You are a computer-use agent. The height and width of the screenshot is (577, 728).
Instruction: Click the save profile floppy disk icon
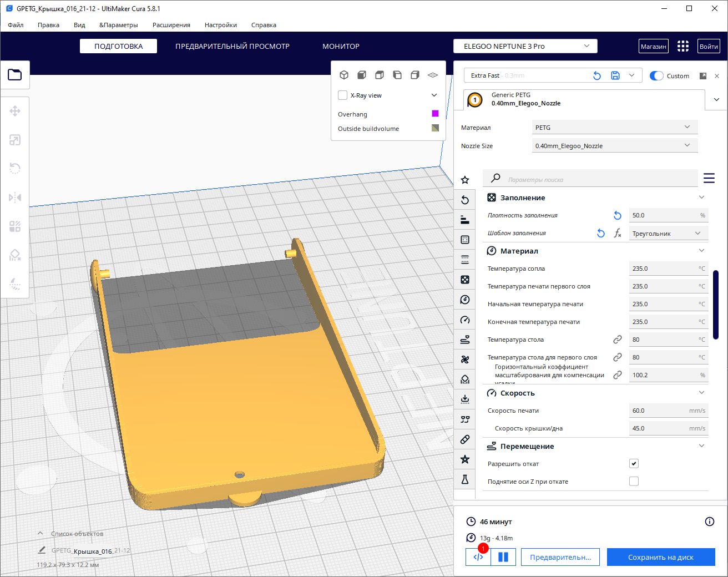pos(615,75)
